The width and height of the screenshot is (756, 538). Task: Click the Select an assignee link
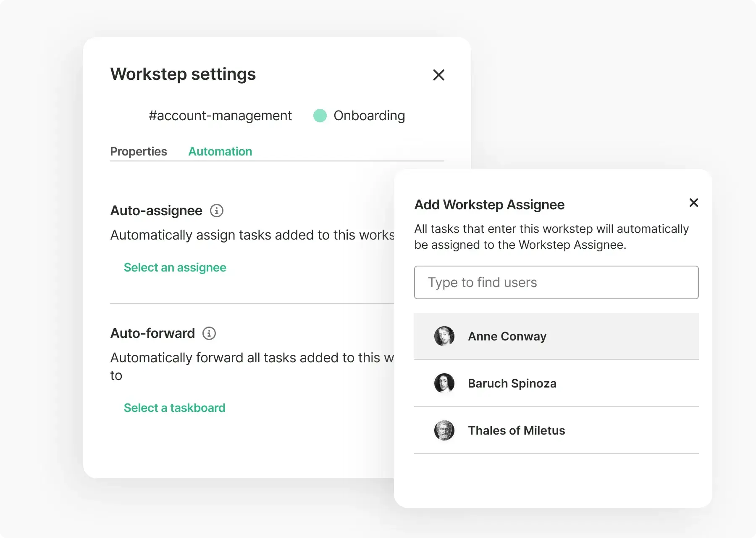(175, 267)
